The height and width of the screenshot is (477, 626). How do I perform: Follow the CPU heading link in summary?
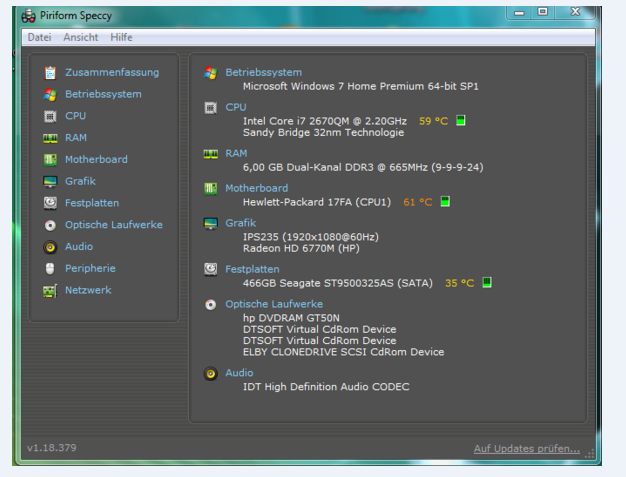point(236,107)
